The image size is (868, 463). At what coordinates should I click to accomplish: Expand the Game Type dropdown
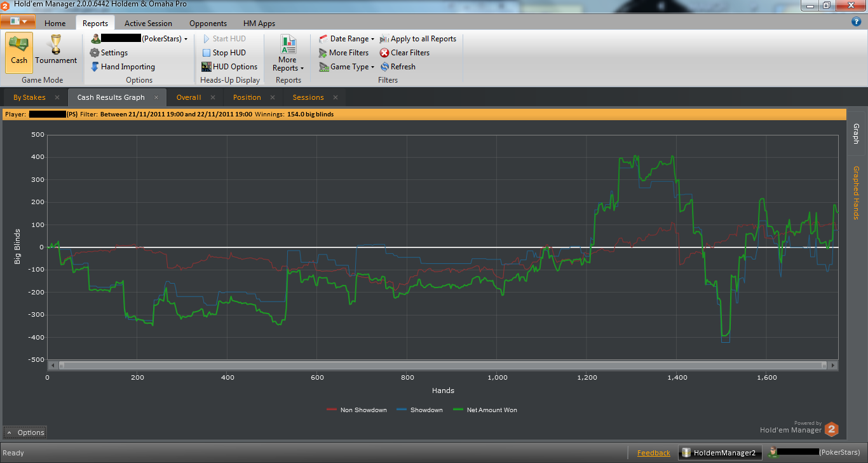(347, 67)
